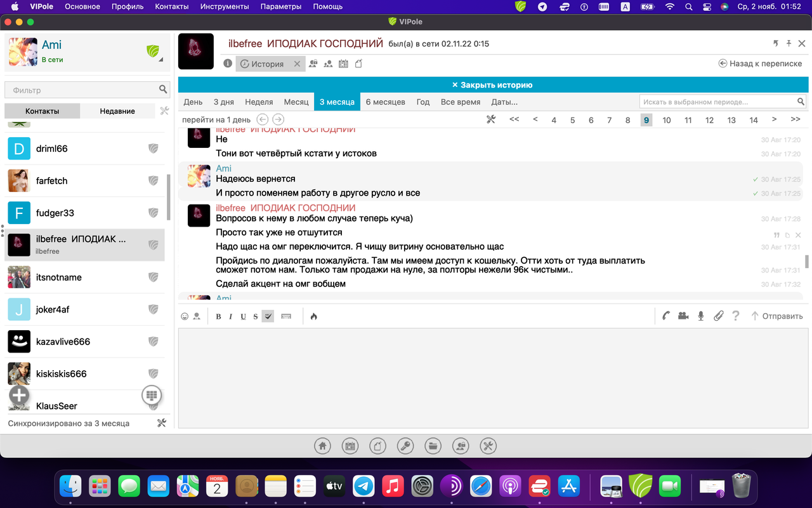
Task: Record a voice message with microphone icon
Action: coord(701,316)
